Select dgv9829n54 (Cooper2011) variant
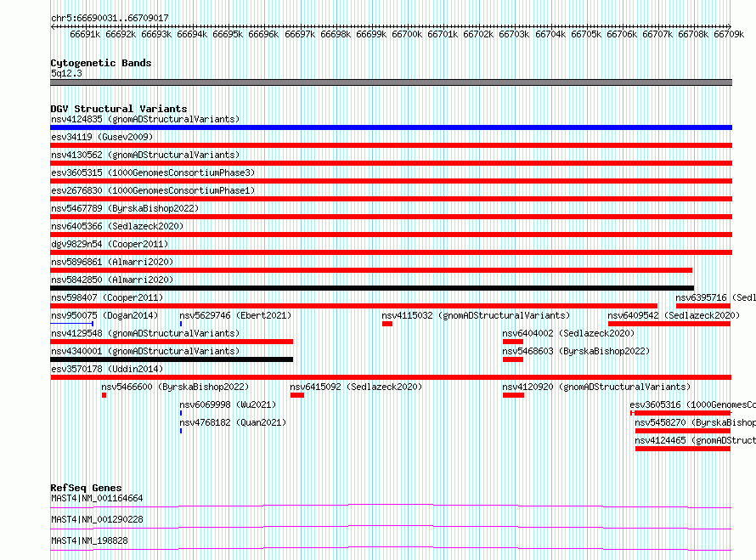Screen dimensions: 756x560 click(x=110, y=244)
